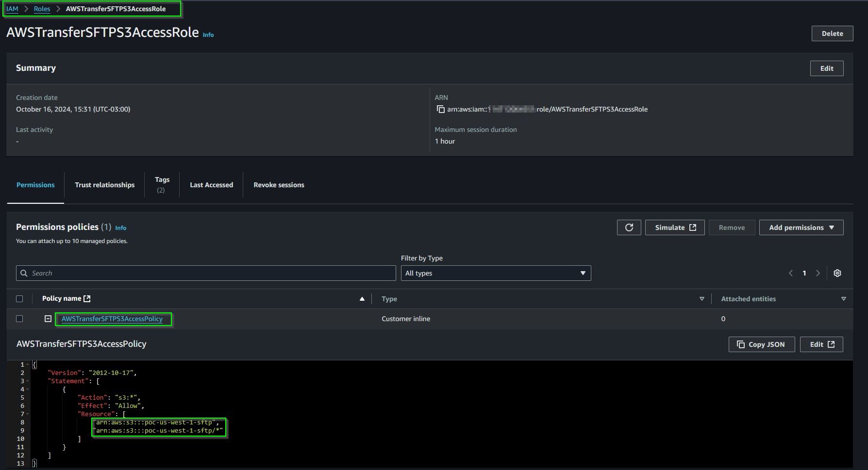Viewport: 868px width, 470px height.
Task: Click the creation date value
Action: pyautogui.click(x=73, y=109)
